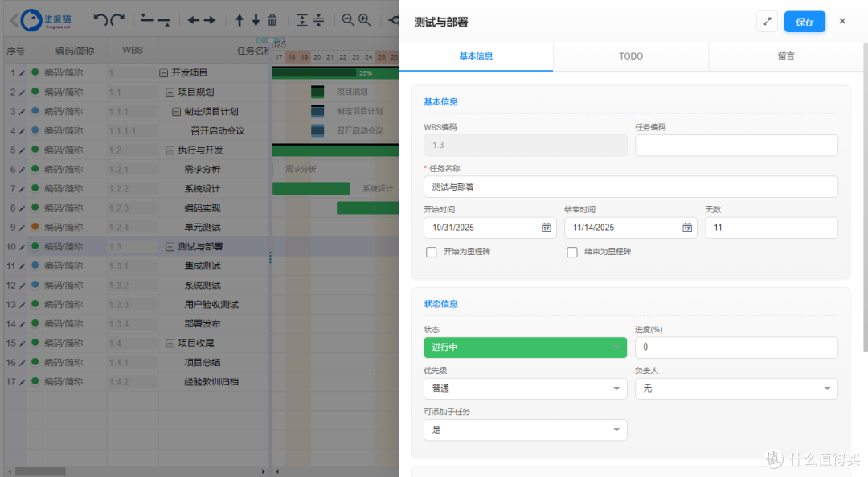Collapse the 执行与开发 tree node

(x=170, y=150)
